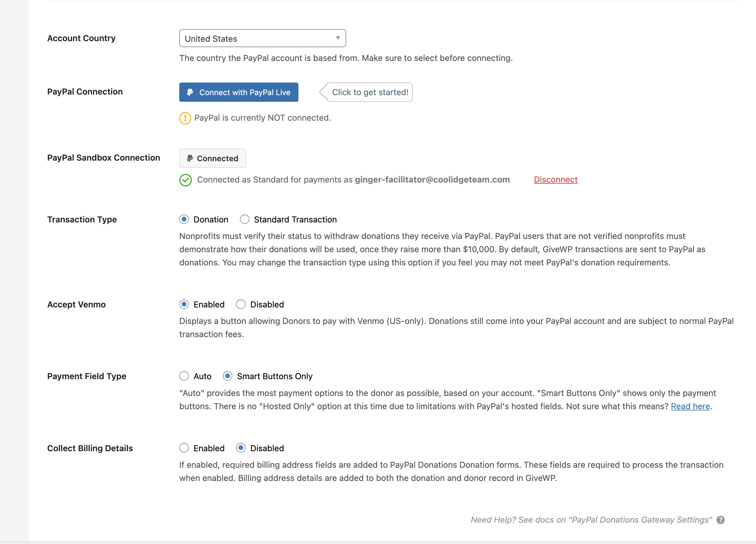
Task: Enable Accept Venmo option
Action: coord(184,304)
